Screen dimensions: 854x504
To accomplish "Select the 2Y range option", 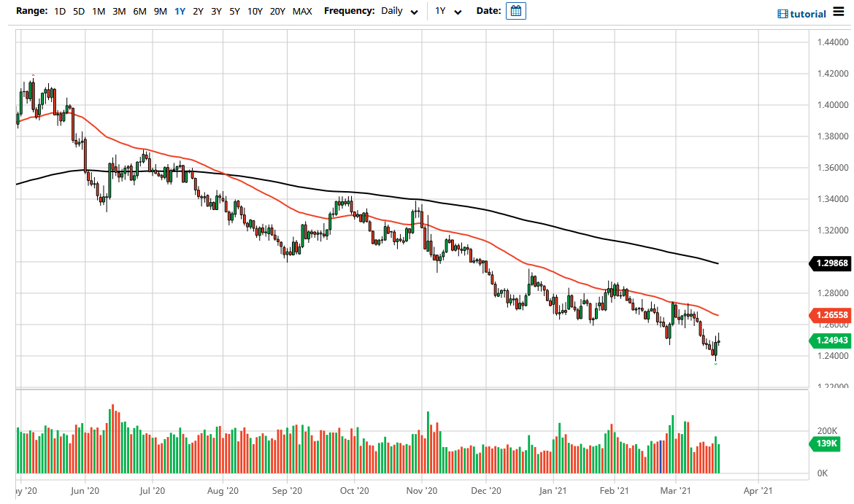I will click(x=197, y=12).
